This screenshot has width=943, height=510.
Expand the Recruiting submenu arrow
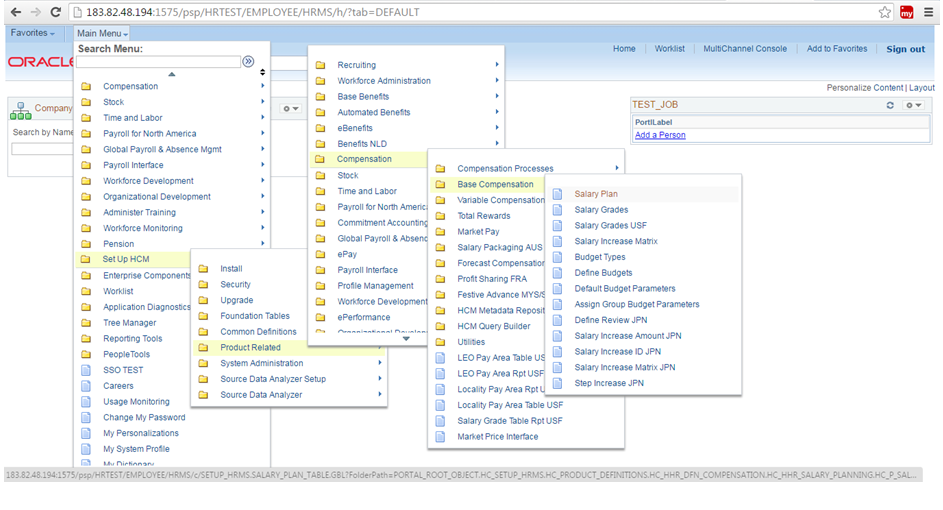click(497, 64)
